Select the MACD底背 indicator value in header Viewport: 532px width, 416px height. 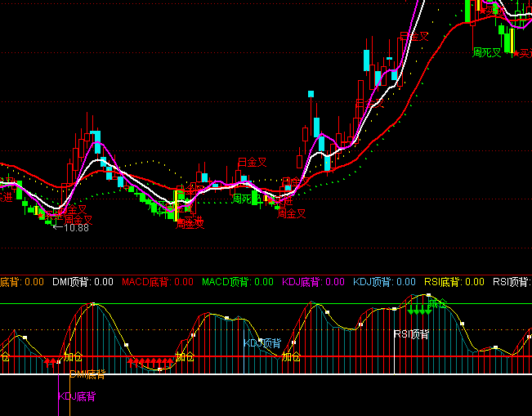[158, 282]
